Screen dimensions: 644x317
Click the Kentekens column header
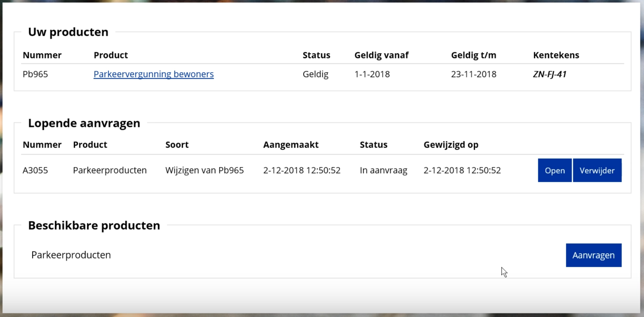[556, 55]
